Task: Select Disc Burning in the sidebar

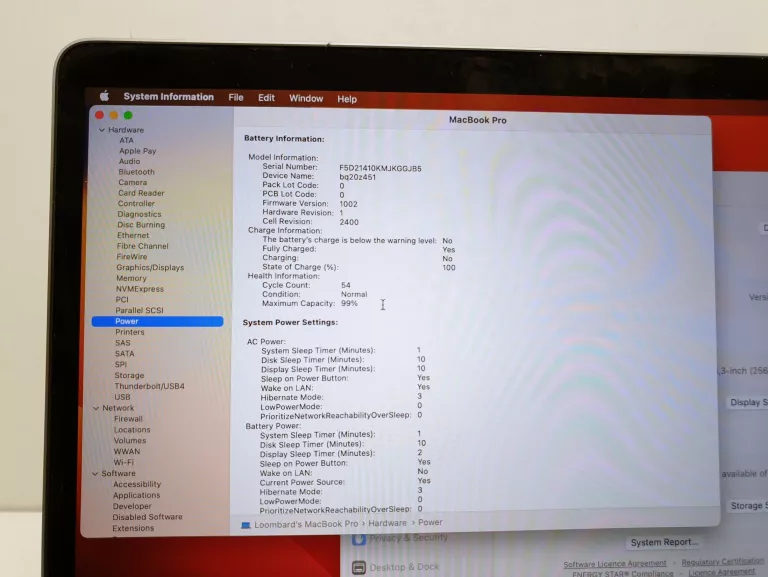Action: [x=141, y=225]
